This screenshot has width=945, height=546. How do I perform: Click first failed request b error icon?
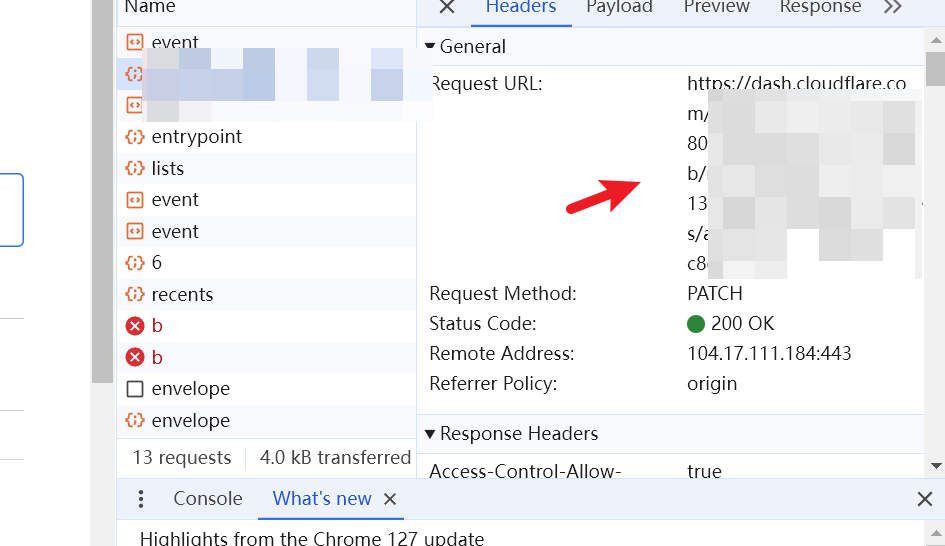click(135, 326)
